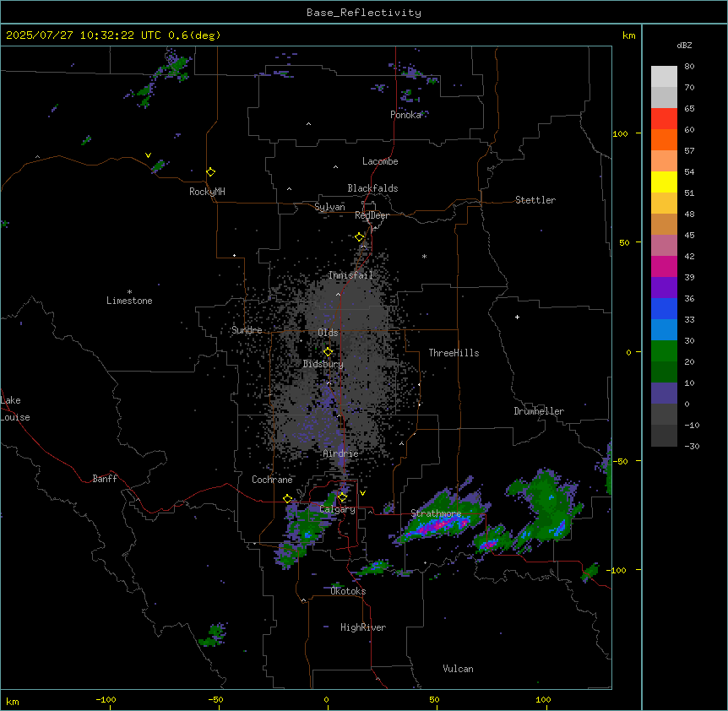
Task: Click the Stettler label
Action: (535, 200)
